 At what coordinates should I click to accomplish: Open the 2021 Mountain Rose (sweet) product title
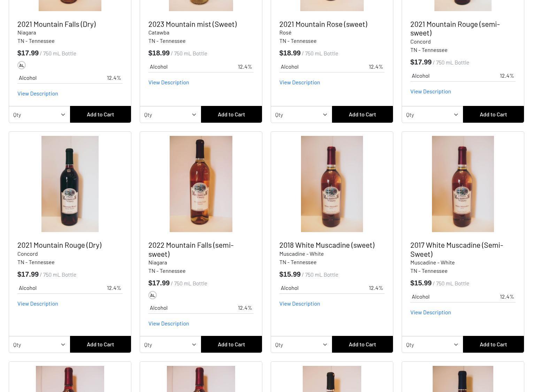323,24
